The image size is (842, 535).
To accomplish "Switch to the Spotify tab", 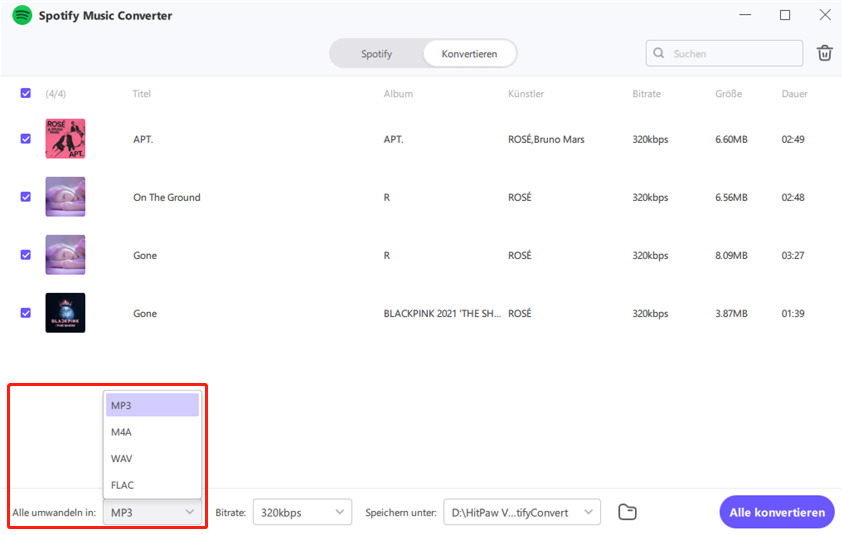I will (x=377, y=54).
